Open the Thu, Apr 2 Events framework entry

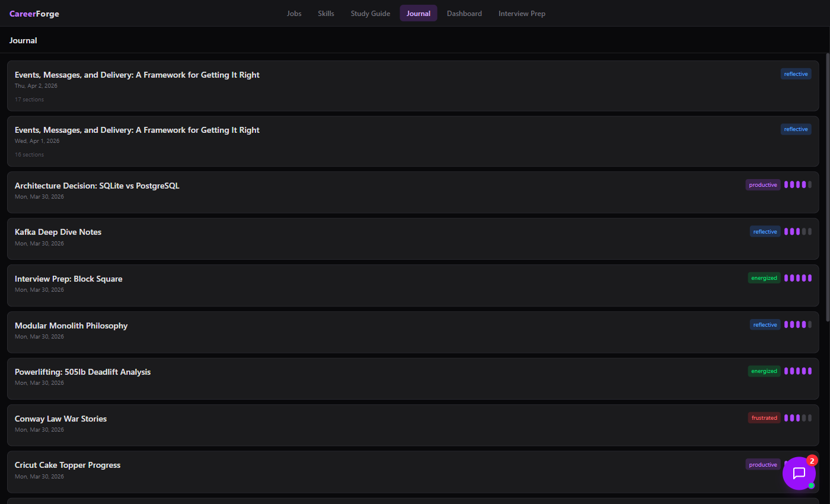pyautogui.click(x=137, y=75)
